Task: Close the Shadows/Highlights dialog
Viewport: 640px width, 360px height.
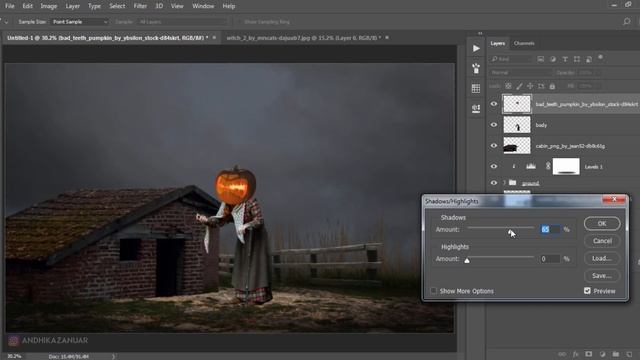Action: 614,199
